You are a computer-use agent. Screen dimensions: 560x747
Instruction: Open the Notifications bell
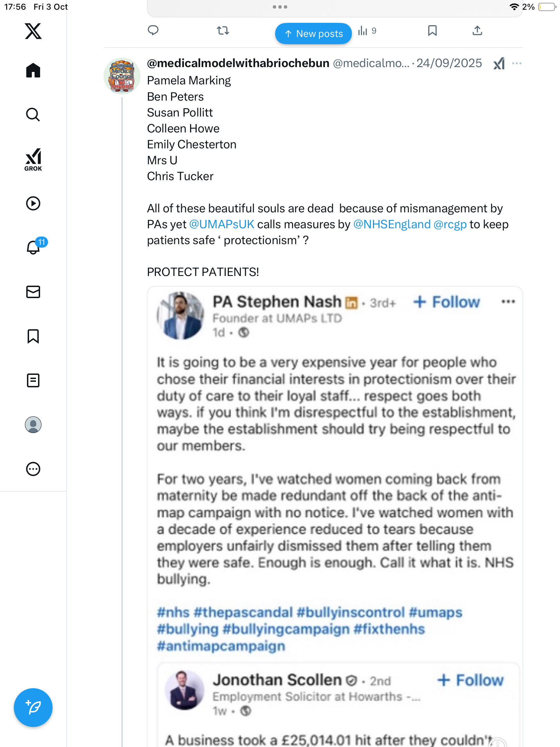(34, 247)
